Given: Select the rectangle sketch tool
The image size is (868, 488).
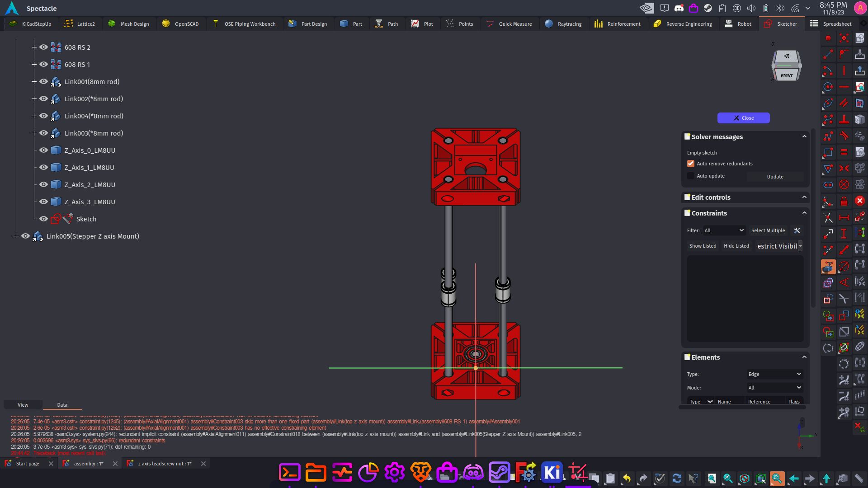Looking at the screenshot, I should 828,152.
